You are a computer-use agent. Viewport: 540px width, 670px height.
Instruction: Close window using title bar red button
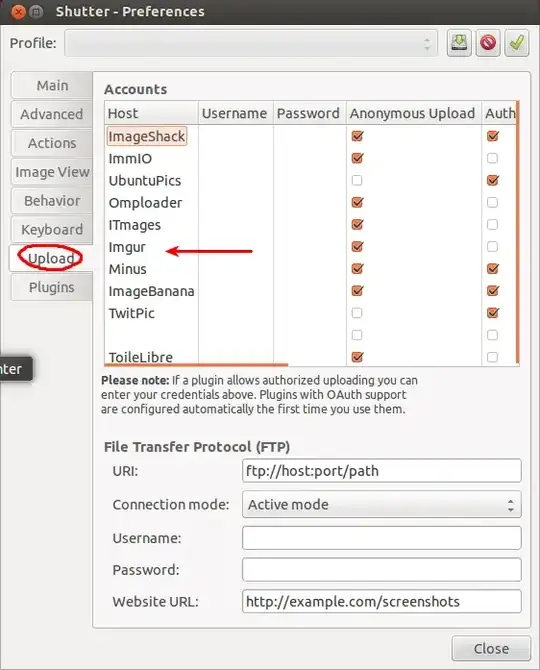pyautogui.click(x=18, y=12)
